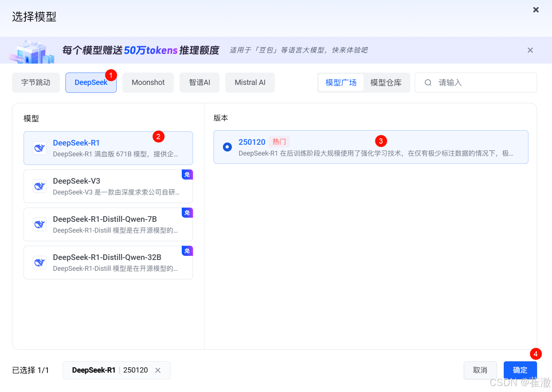
Task: Dismiss the 50万tokens promotion banner
Action: [530, 50]
